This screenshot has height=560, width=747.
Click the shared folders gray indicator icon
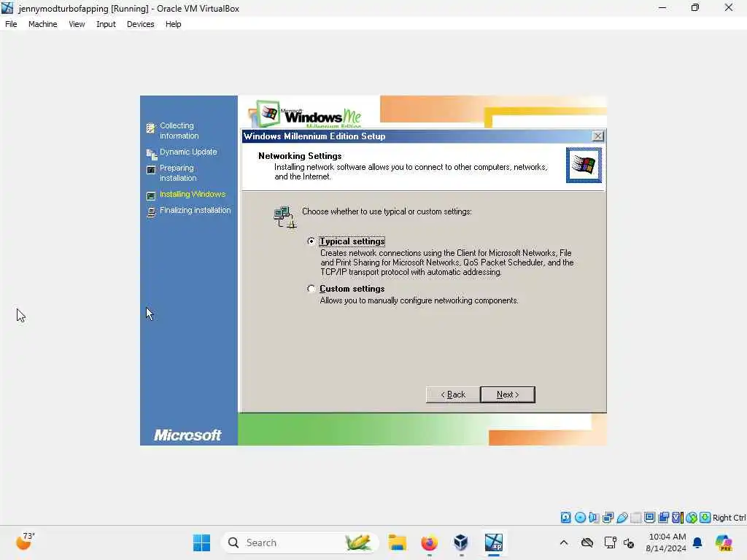point(635,518)
